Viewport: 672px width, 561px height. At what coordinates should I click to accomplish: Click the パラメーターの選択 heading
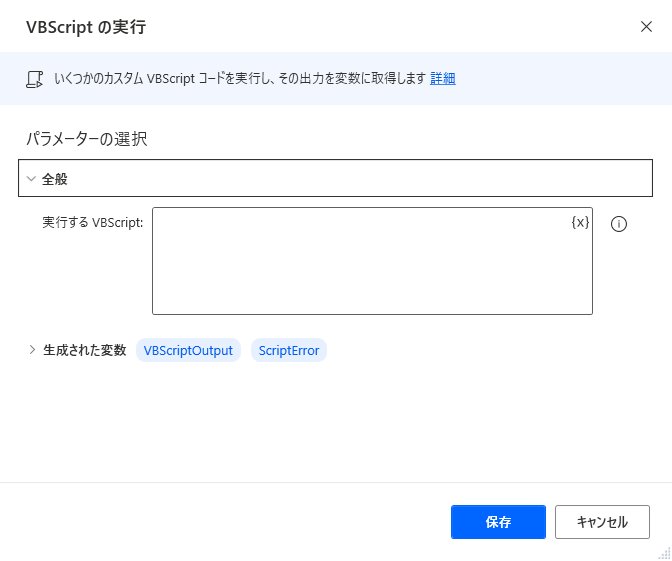point(87,139)
